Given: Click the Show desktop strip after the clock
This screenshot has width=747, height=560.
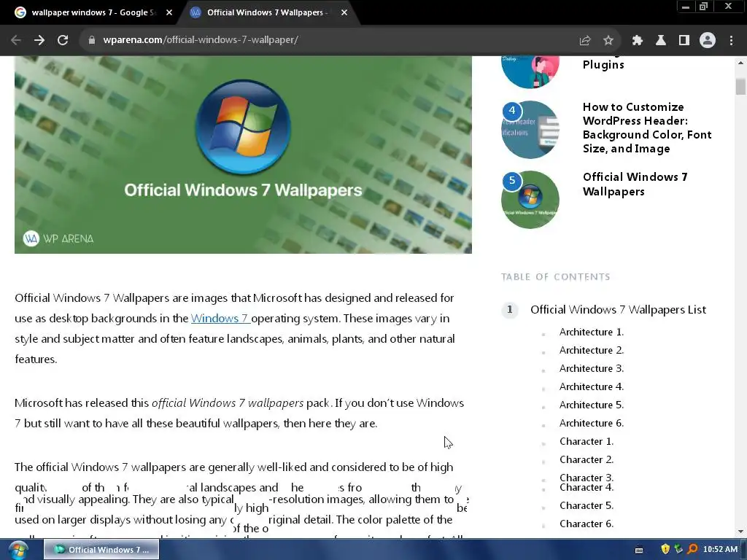Looking at the screenshot, I should pos(743,550).
